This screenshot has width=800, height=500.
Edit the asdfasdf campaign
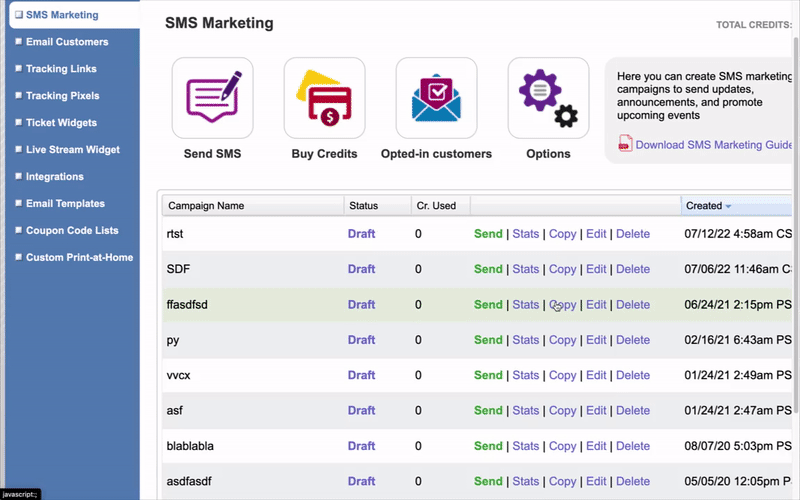point(596,481)
